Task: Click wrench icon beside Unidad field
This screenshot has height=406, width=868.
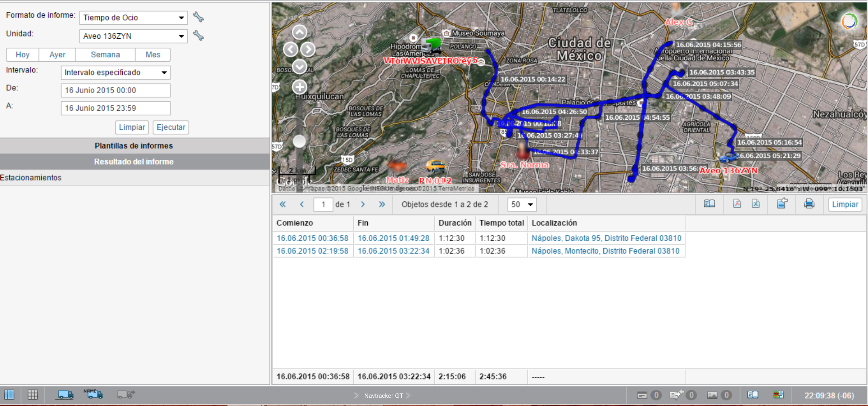Action: tap(198, 35)
